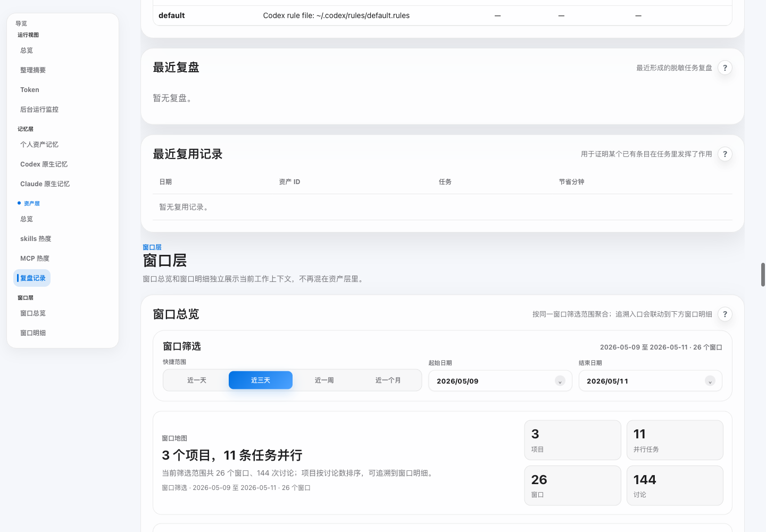Click the 窗口层 breadcrumb link above heading

[x=152, y=247]
